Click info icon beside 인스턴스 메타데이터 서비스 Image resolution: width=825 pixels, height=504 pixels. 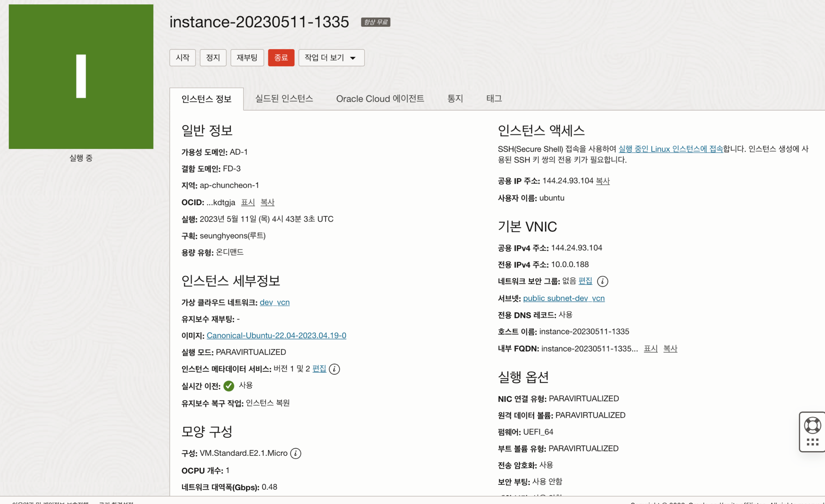coord(334,369)
